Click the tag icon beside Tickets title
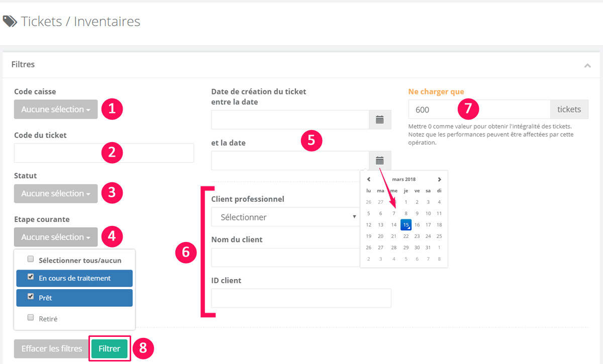 point(10,21)
